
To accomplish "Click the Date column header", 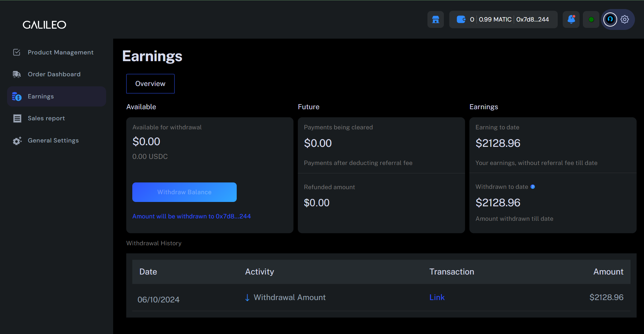I will (x=148, y=272).
